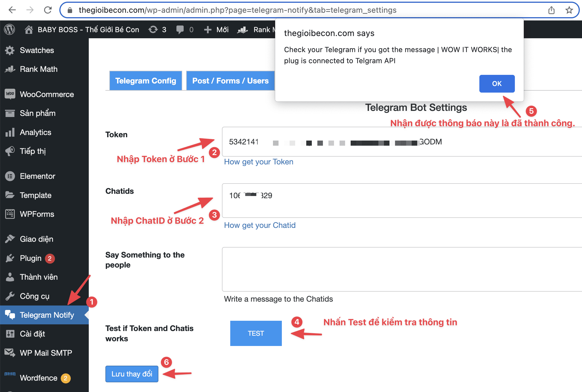Click the Sản phẩm menu label
Viewport: 582px width, 392px height.
[38, 113]
